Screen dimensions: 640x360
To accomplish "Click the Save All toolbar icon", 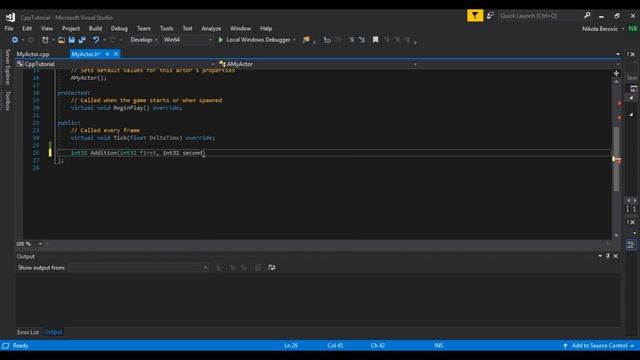I will 82,40.
